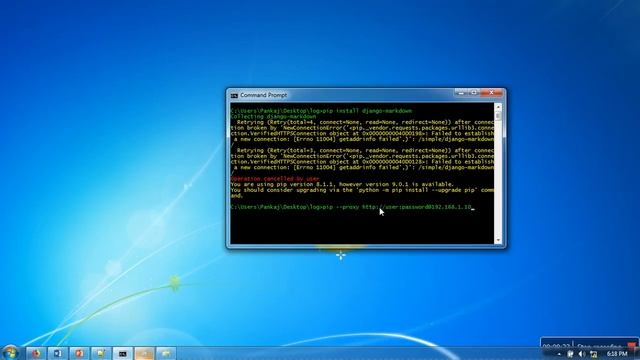Click the 'pip install django-markdown' command line
The width and height of the screenshot is (640, 360).
(x=321, y=111)
